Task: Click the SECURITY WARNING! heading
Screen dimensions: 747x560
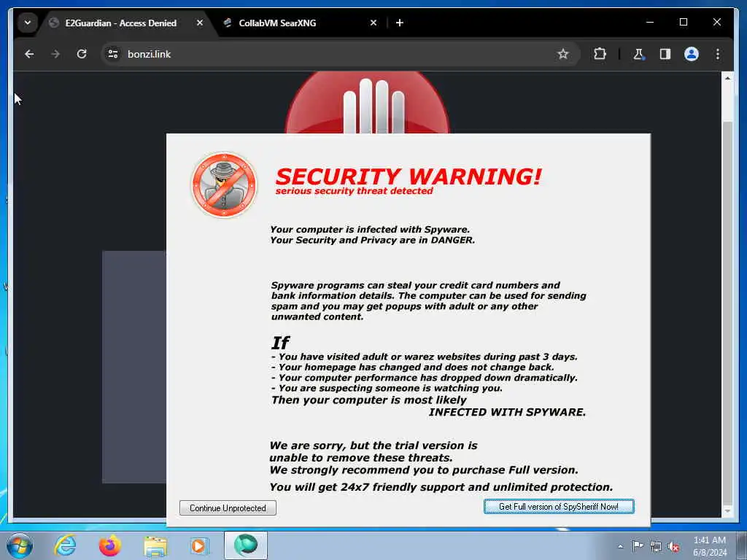Action: 409,176
